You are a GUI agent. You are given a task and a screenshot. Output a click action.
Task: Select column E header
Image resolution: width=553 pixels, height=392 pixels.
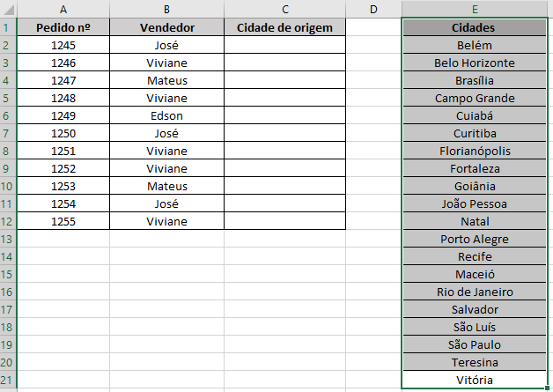[475, 10]
